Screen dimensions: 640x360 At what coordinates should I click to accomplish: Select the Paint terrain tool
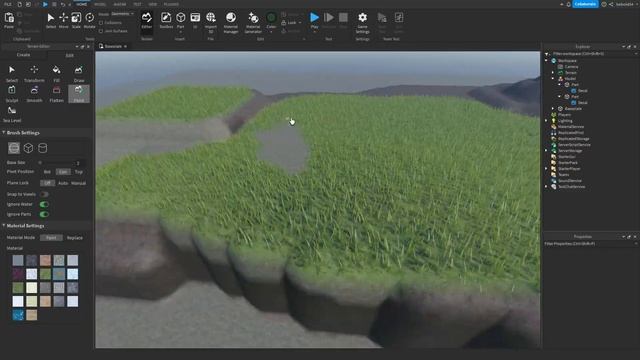(x=79, y=94)
